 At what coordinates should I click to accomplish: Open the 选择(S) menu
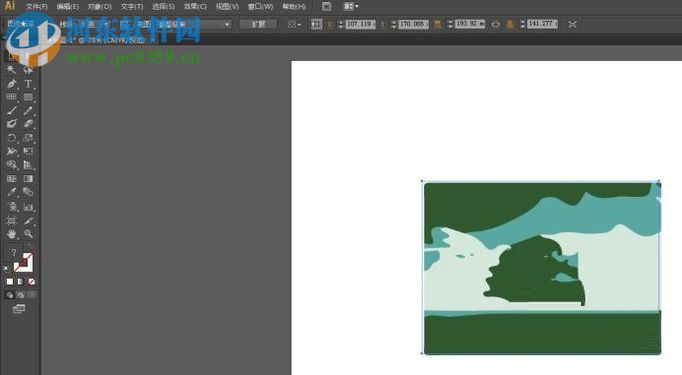[x=163, y=7]
